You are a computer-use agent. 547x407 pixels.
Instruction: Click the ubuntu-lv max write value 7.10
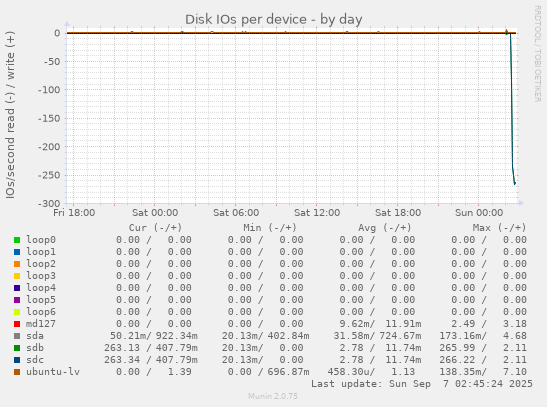pyautogui.click(x=515, y=372)
